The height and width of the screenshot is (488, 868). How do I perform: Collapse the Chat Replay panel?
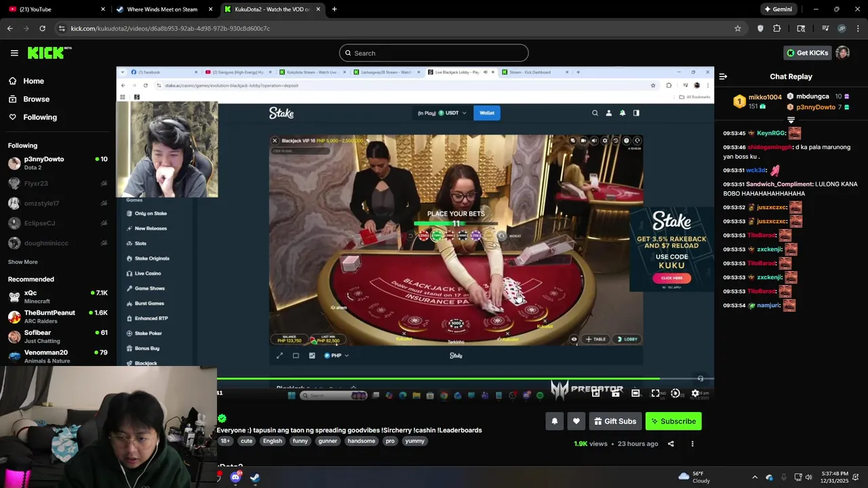pos(723,77)
